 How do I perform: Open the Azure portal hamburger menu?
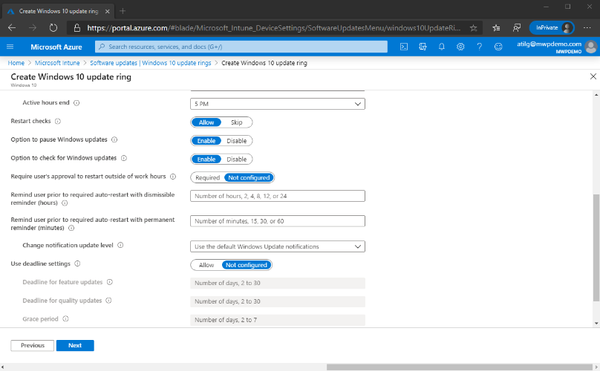tap(10, 47)
